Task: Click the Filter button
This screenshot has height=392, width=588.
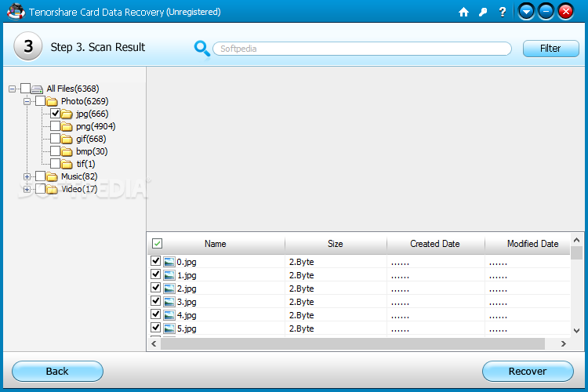Action: [x=551, y=49]
